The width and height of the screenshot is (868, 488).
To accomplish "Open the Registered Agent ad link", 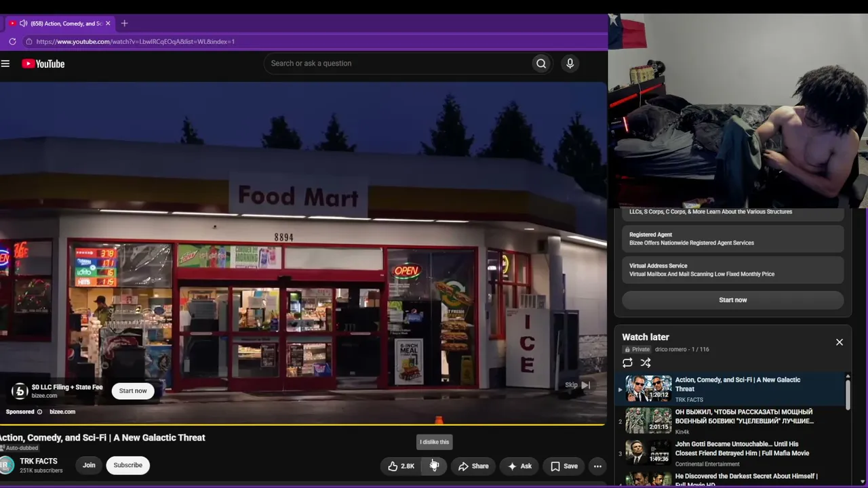I will click(733, 239).
